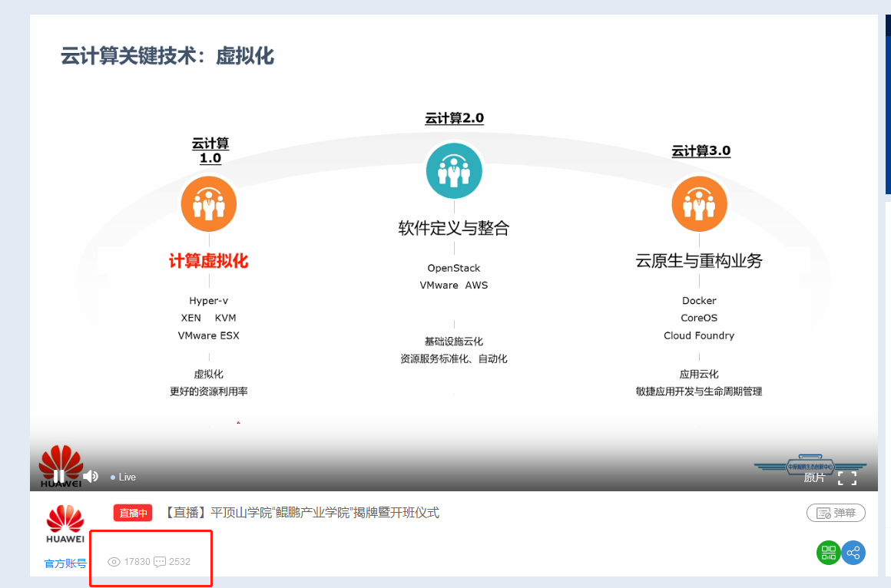
Task: Mute audio using the speaker icon
Action: point(91,476)
